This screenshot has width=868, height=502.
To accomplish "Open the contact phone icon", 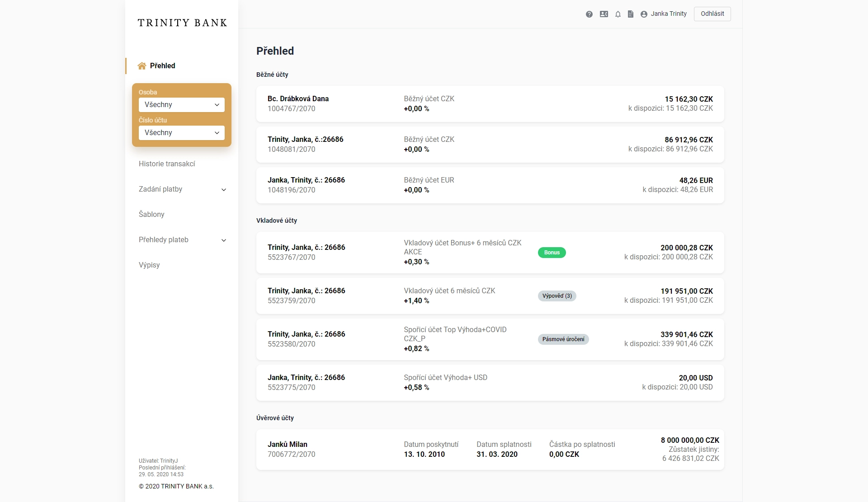I will [604, 14].
